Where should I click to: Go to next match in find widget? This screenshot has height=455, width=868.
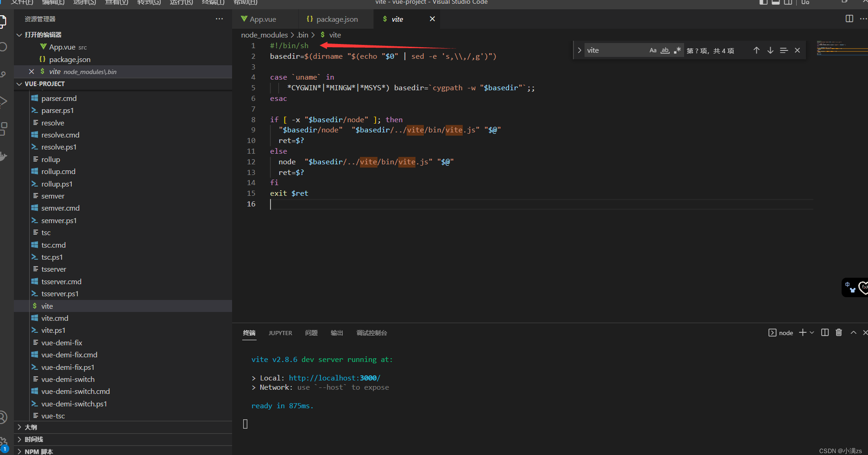pyautogui.click(x=770, y=50)
